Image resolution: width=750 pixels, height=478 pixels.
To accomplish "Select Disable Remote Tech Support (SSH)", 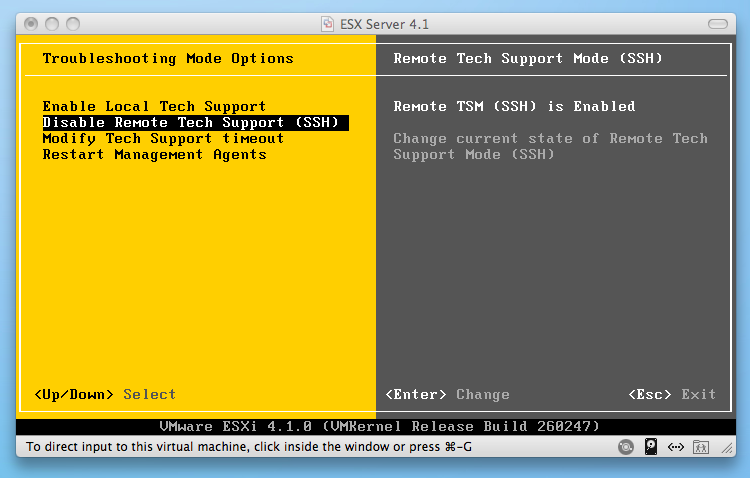I will (196, 122).
